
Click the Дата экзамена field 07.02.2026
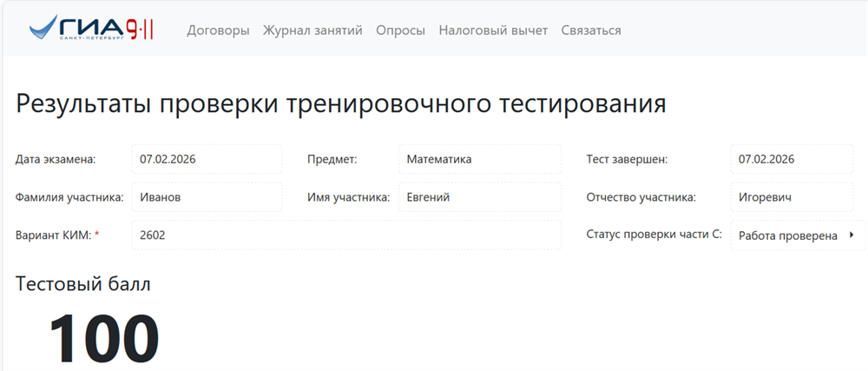[x=207, y=160]
